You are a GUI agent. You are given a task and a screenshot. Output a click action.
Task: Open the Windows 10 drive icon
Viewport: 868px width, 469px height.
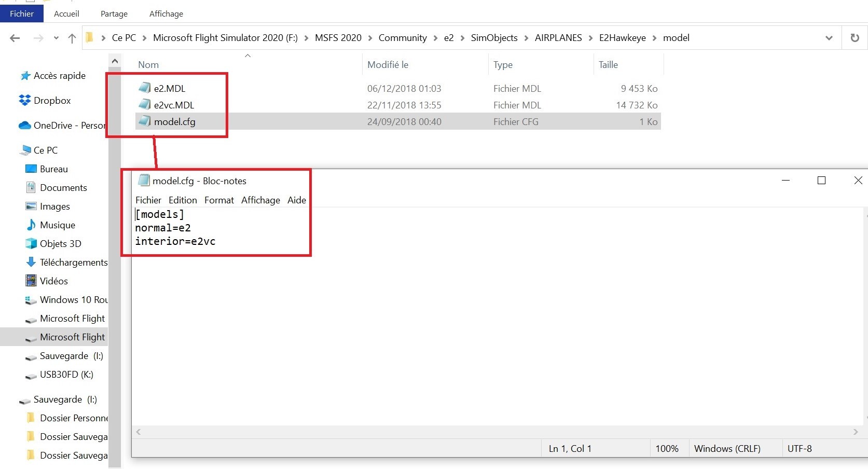point(31,300)
